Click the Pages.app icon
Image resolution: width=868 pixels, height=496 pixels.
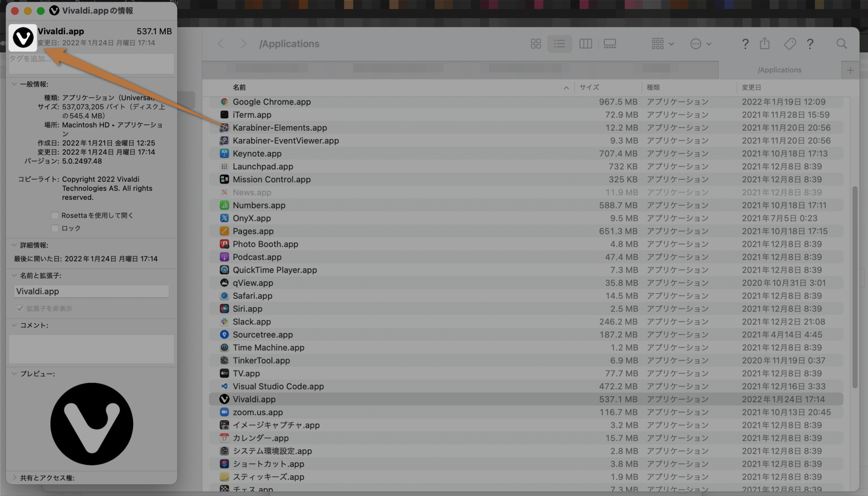(224, 231)
